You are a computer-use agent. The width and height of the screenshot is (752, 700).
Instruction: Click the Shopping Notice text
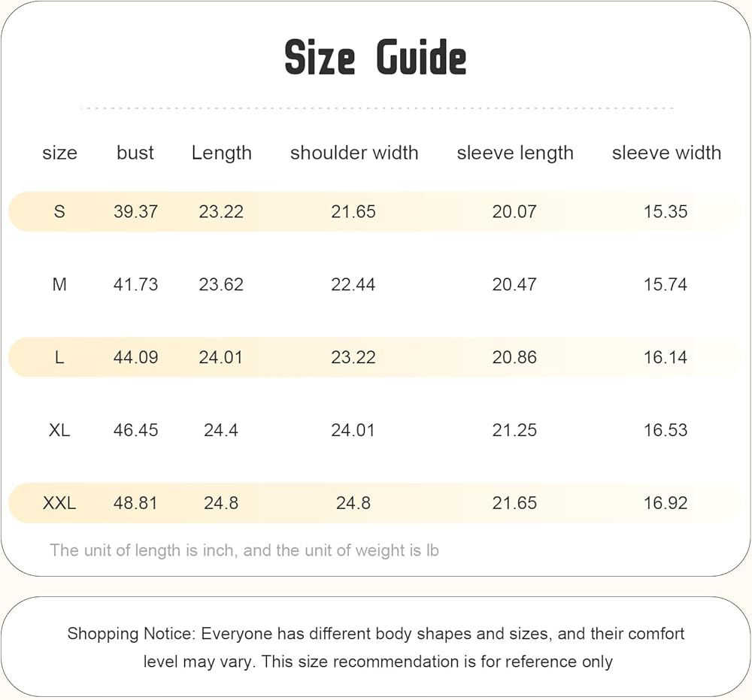coord(375,647)
